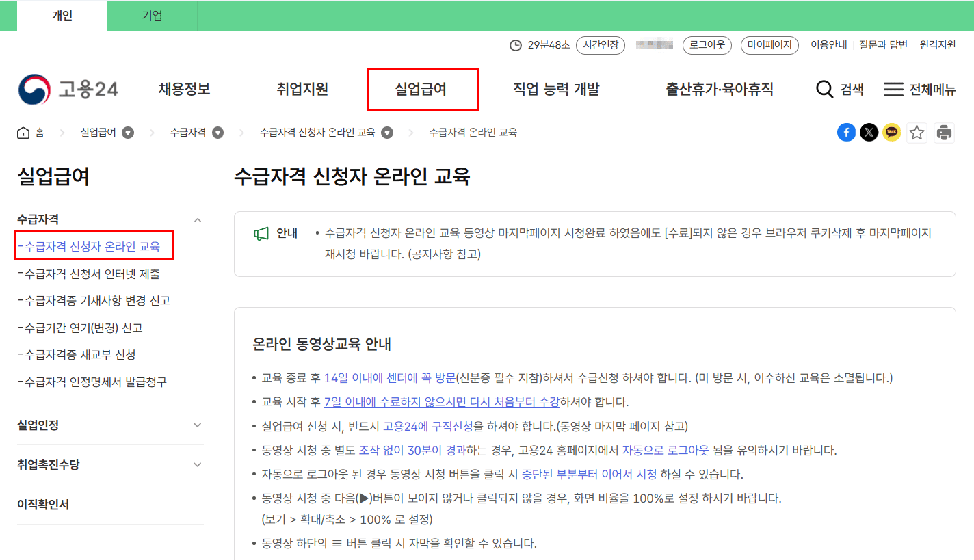Click the 로그아웃 button

coord(707,45)
